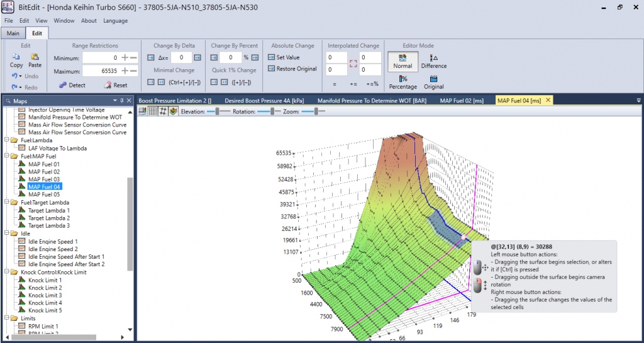Switch to 2D graph view icon
Screen dimensions: 644x343
(143, 111)
